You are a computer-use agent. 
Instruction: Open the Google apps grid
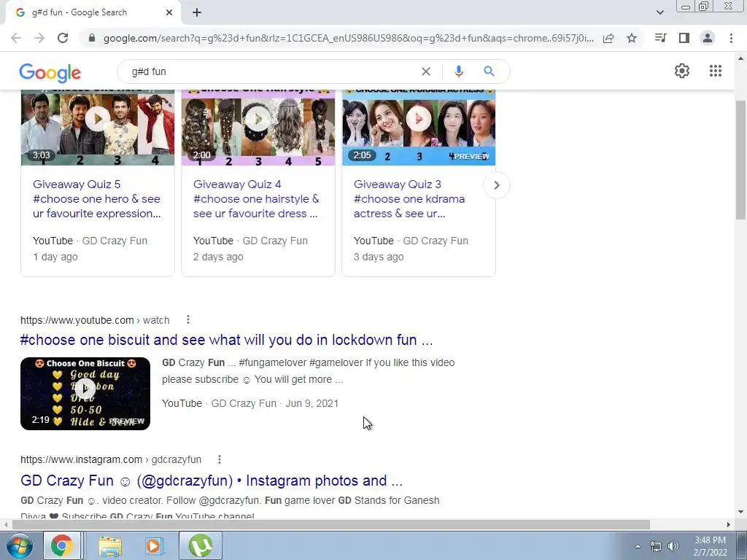715,71
